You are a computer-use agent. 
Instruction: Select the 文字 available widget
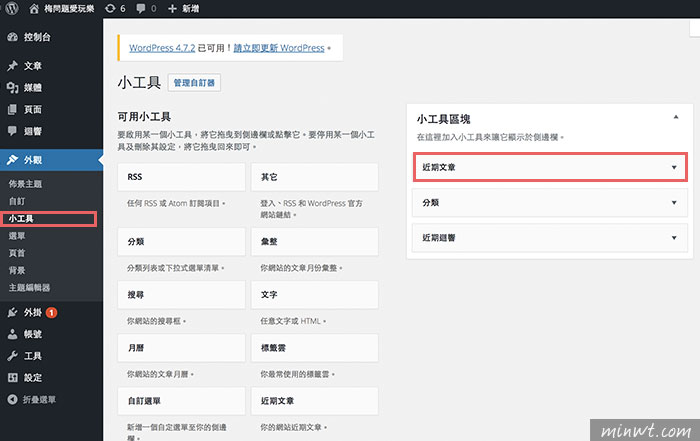[x=315, y=295]
